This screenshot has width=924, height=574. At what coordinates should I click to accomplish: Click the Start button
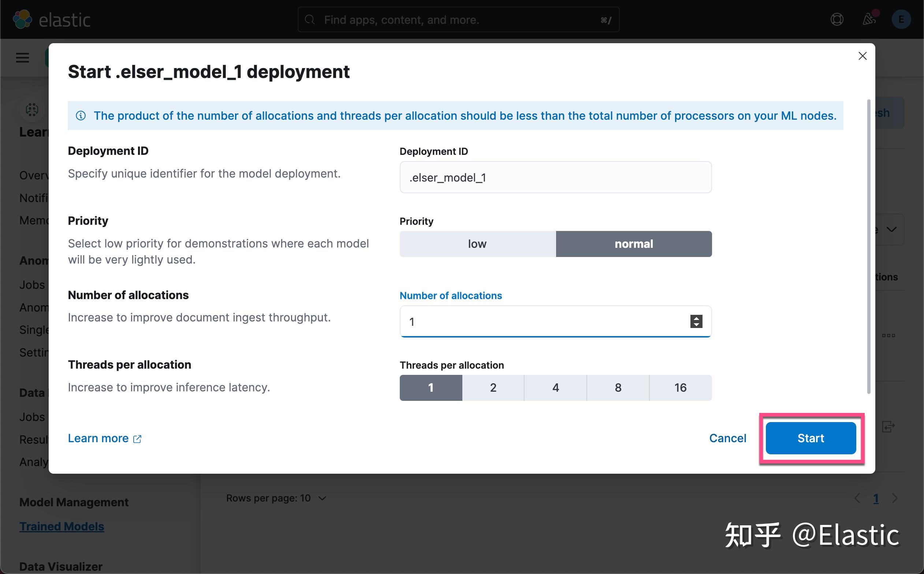[811, 438]
